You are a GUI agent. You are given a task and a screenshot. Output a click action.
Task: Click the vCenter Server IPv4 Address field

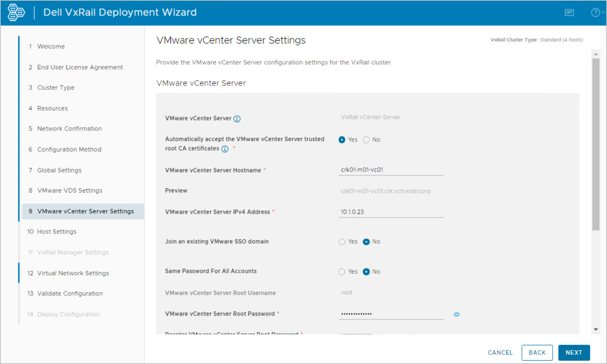click(x=391, y=212)
